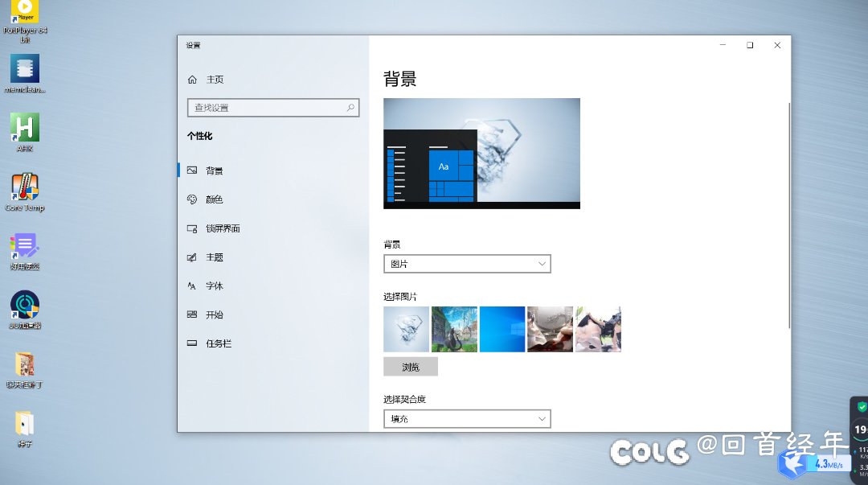The height and width of the screenshot is (485, 868).
Task: Open the AHK desktop shortcut
Action: point(25,128)
